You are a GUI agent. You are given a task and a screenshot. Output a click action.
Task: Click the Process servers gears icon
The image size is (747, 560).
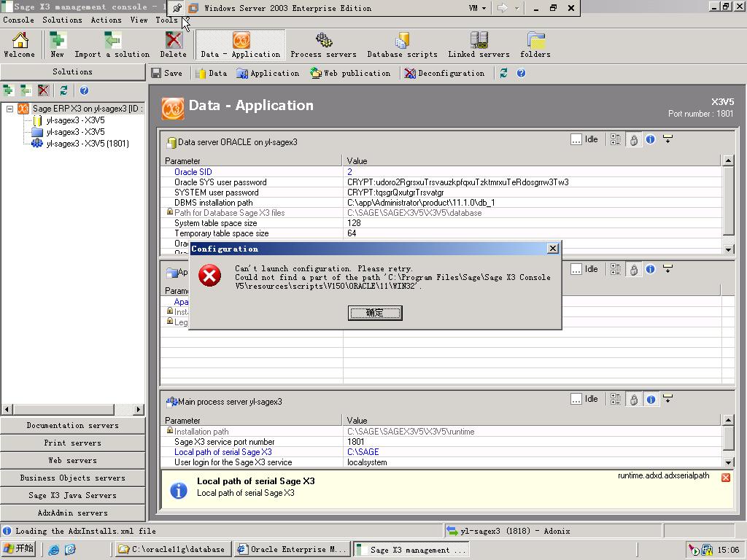coord(323,40)
